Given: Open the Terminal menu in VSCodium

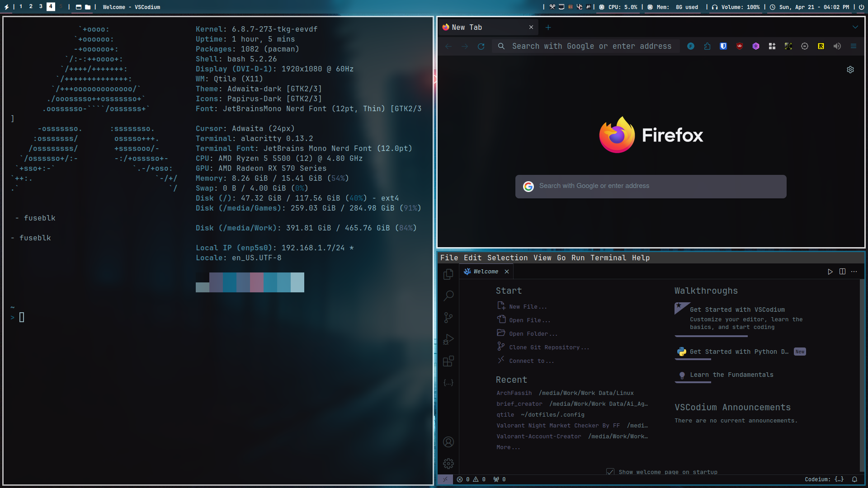Looking at the screenshot, I should (608, 258).
